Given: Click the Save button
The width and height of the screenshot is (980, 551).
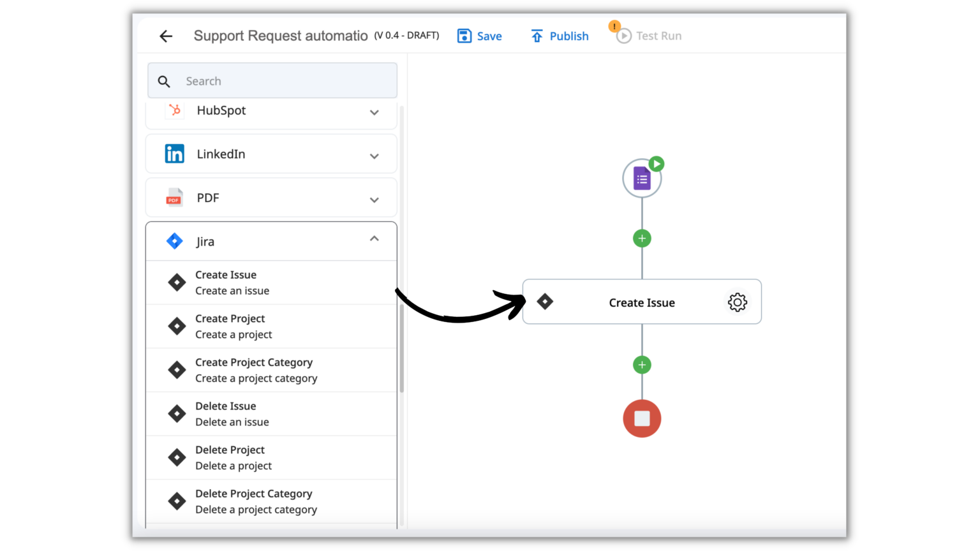Looking at the screenshot, I should pyautogui.click(x=479, y=36).
